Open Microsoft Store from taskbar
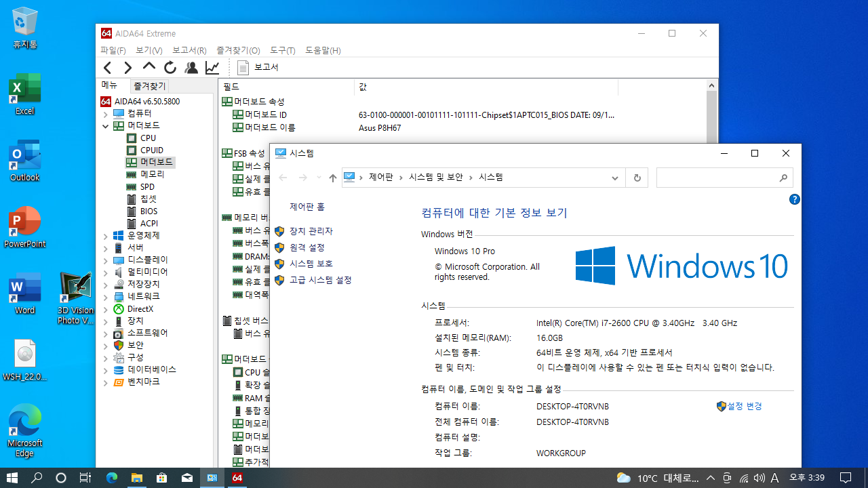Viewport: 868px width, 488px height. 162,478
